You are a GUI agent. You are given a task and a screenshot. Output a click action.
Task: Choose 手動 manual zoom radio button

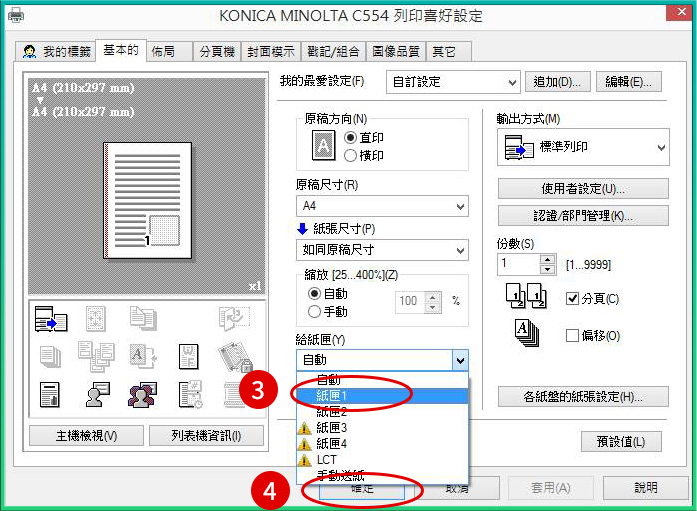314,311
